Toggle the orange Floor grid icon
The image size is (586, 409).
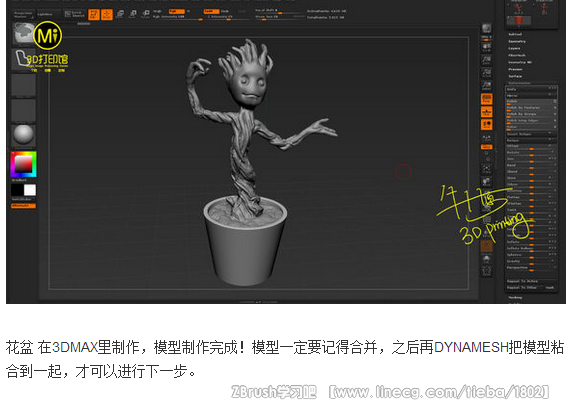point(486,112)
